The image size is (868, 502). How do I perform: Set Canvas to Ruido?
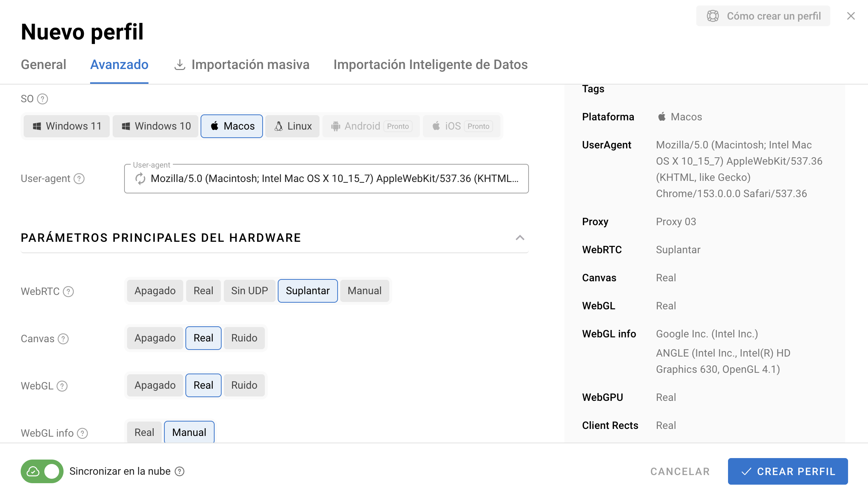coord(244,338)
